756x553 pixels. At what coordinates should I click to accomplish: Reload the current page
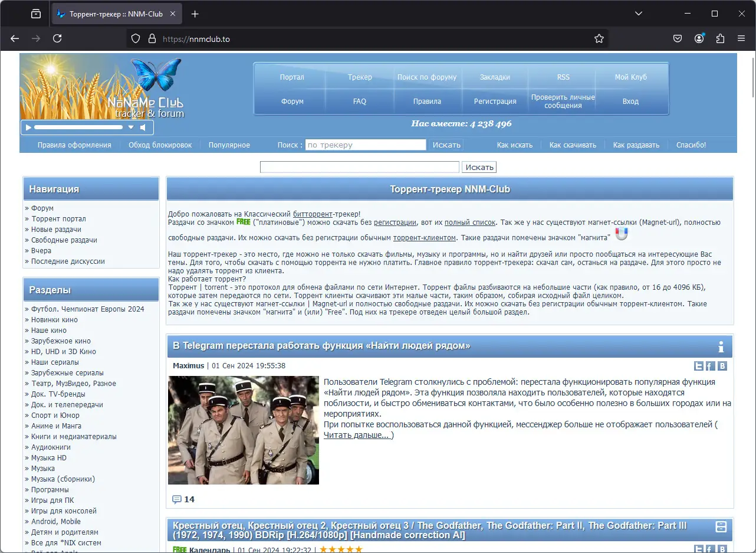coord(57,38)
